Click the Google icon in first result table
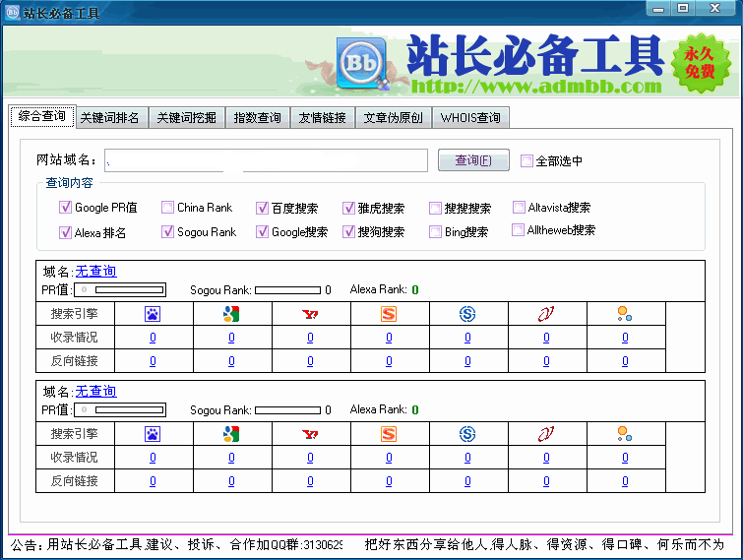This screenshot has width=743, height=560. point(231,314)
